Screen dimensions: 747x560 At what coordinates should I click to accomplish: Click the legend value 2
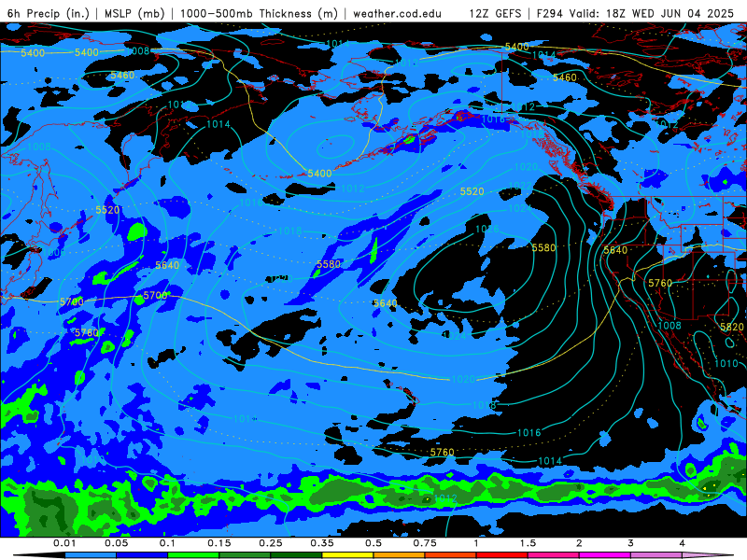click(x=579, y=543)
